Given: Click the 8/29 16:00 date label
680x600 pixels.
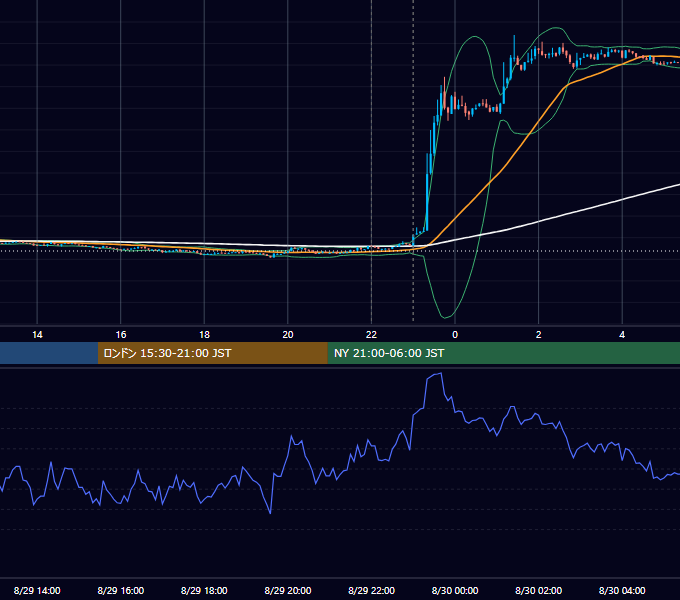Looking at the screenshot, I should [x=121, y=590].
